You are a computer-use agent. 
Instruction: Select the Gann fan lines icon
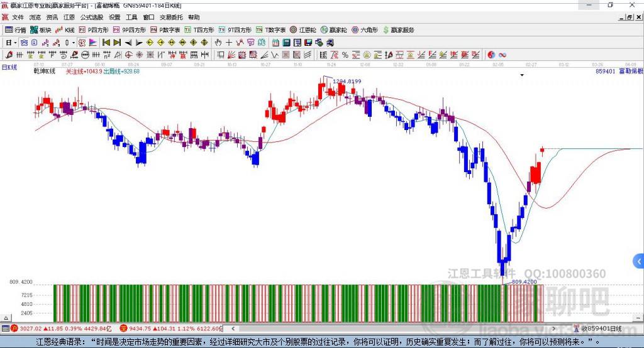[x=231, y=55]
